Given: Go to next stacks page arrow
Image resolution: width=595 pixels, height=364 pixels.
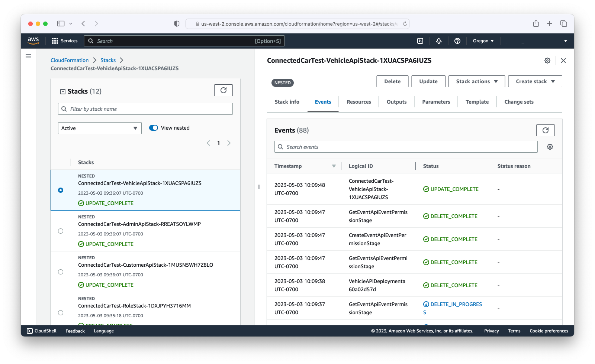Looking at the screenshot, I should 229,143.
